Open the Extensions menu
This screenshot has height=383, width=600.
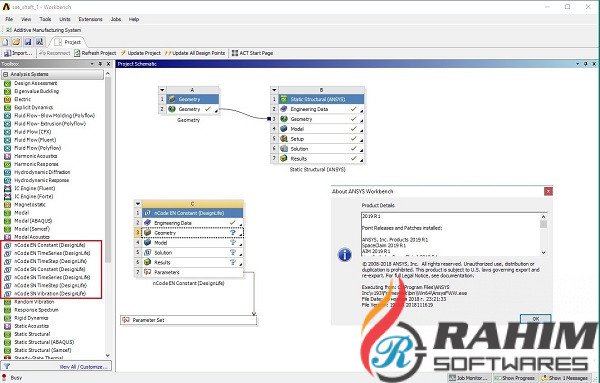tap(90, 19)
